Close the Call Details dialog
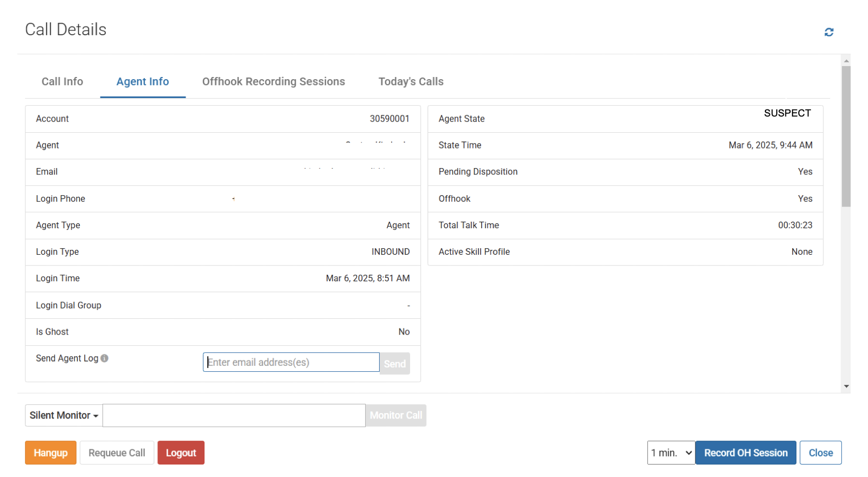Screen dimensions: 868x477 [x=820, y=453]
